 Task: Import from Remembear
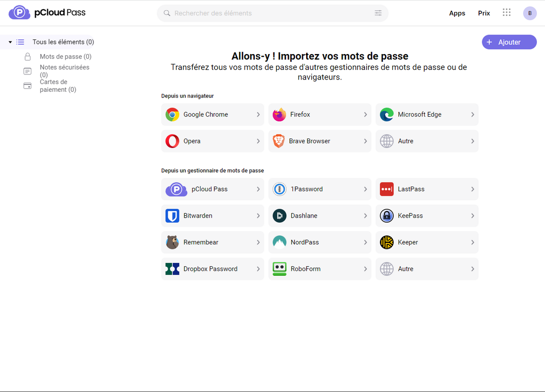(213, 242)
